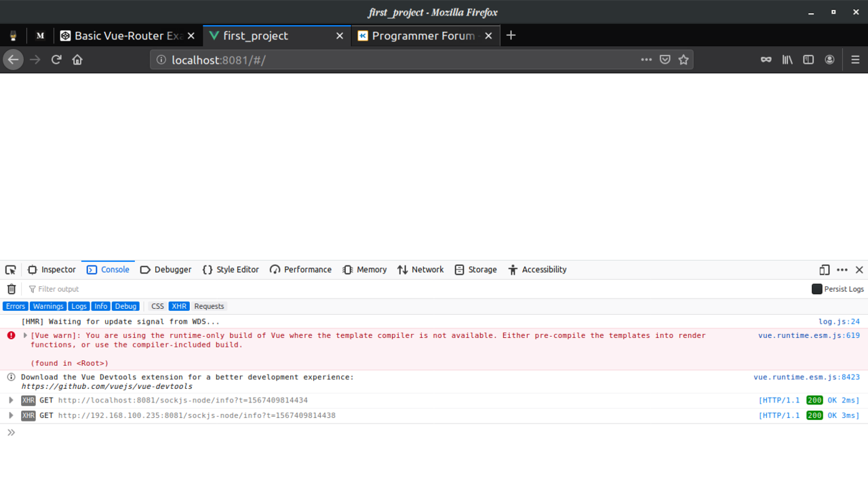Click the forward navigation arrow

pyautogui.click(x=35, y=60)
